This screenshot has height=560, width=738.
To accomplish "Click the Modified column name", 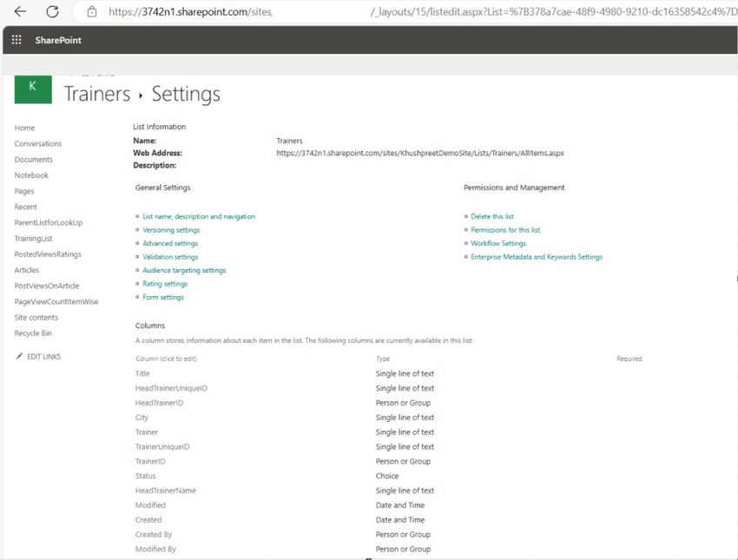I will (x=150, y=505).
